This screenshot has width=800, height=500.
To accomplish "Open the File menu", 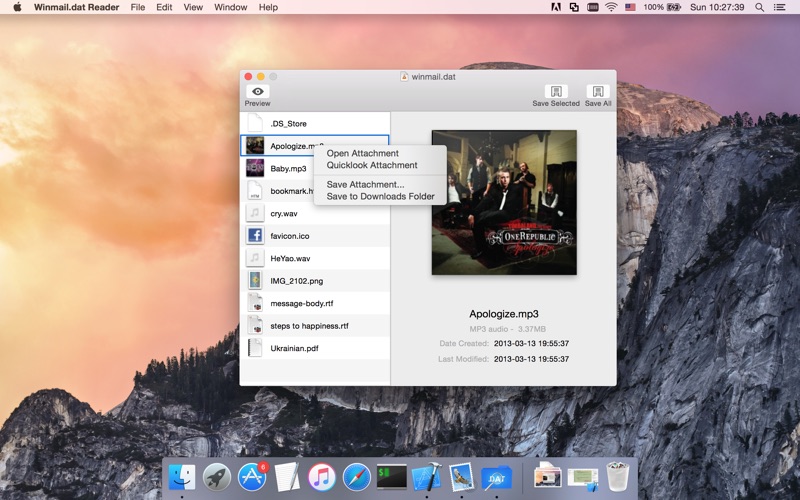I will click(138, 7).
